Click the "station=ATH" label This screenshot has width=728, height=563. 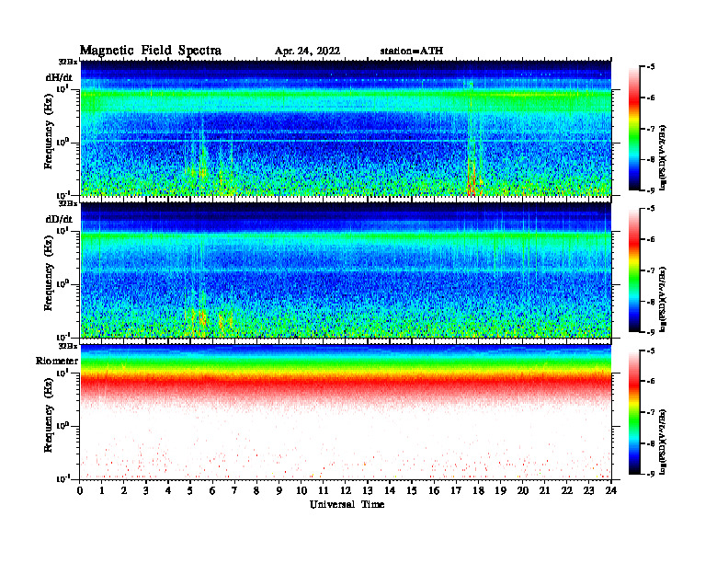(x=412, y=52)
